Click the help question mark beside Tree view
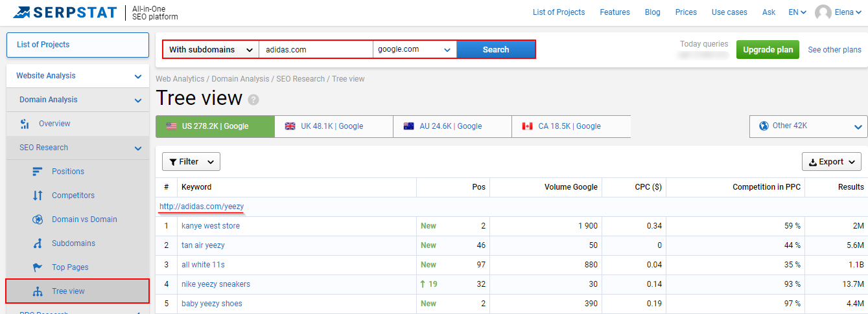 pos(253,100)
